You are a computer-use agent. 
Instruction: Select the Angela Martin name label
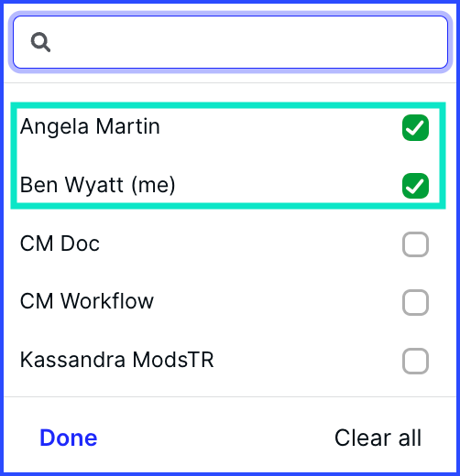click(x=90, y=127)
